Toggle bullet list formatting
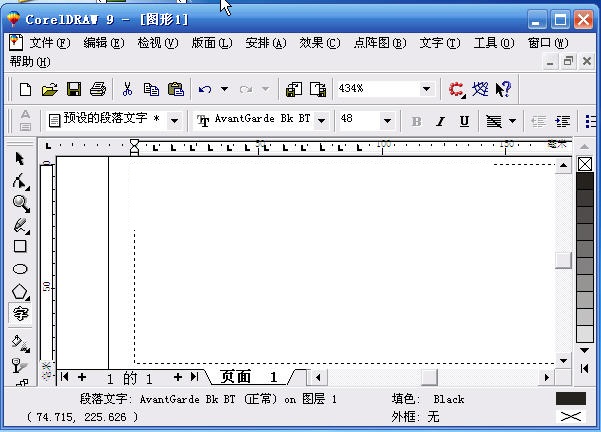This screenshot has height=432, width=601. click(x=591, y=122)
